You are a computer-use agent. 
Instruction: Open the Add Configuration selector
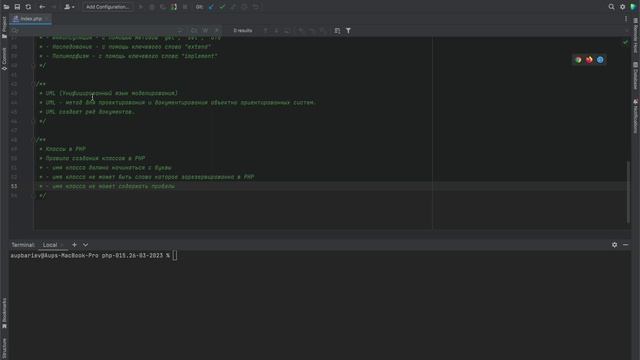click(x=108, y=7)
